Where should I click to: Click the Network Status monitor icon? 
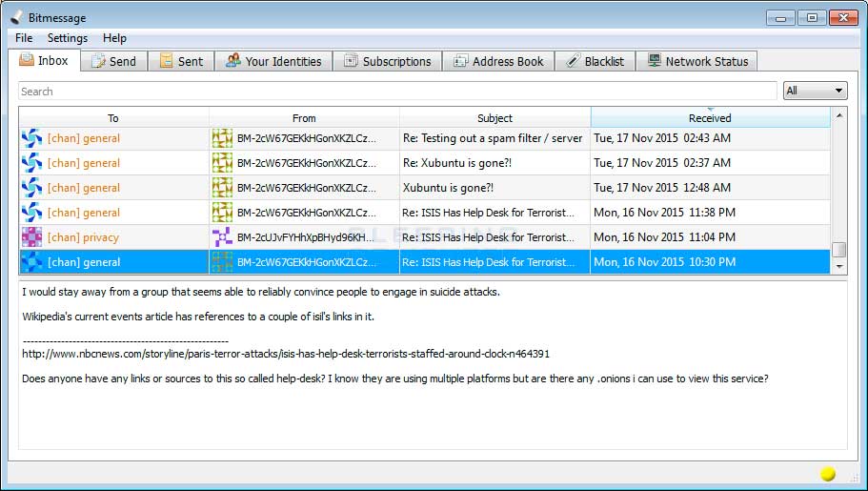click(x=655, y=60)
